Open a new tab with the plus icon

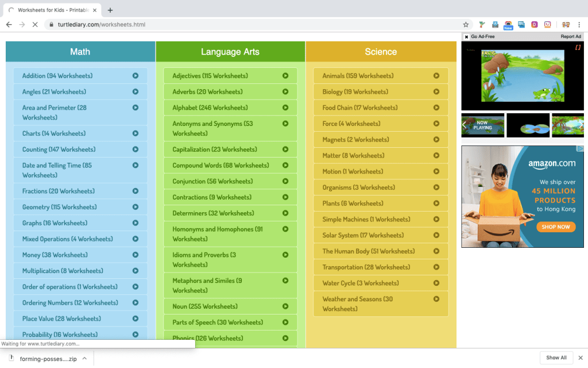point(110,10)
